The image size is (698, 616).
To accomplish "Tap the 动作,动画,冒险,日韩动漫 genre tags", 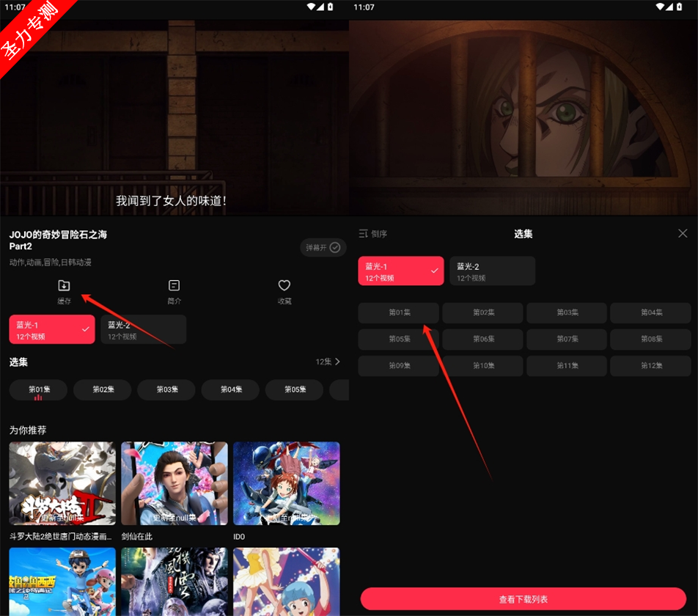I will pyautogui.click(x=51, y=263).
